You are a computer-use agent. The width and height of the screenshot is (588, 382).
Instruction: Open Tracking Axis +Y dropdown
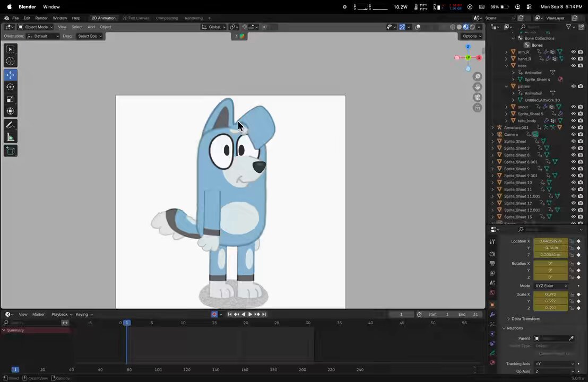555,363
